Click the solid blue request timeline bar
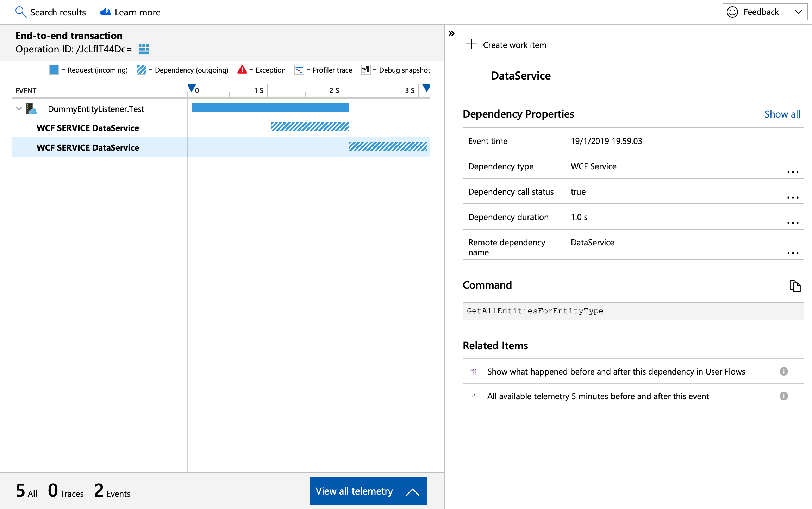Viewport: 812px width, 509px height. (x=270, y=108)
